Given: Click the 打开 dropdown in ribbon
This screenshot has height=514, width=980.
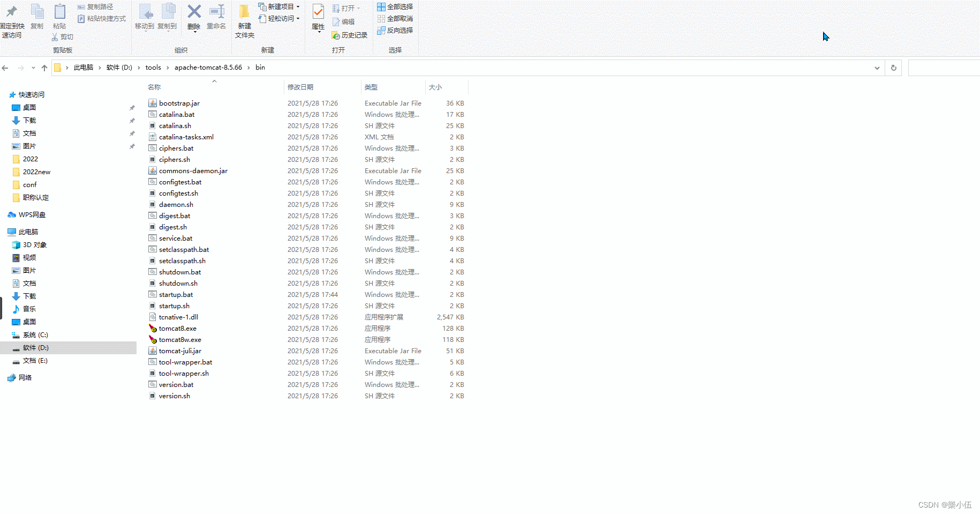Looking at the screenshot, I should [x=346, y=9].
